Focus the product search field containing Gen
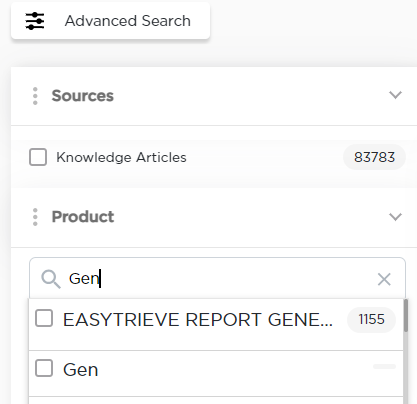The width and height of the screenshot is (417, 404). pos(217,278)
